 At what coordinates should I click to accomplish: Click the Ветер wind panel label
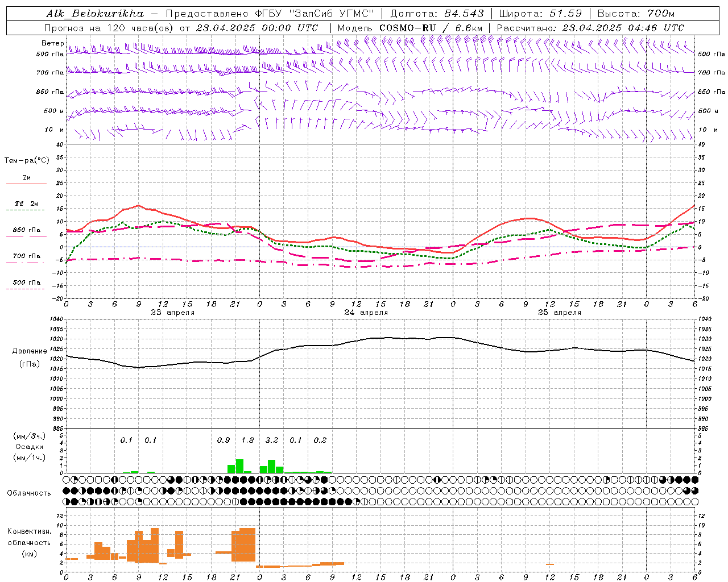click(x=53, y=43)
